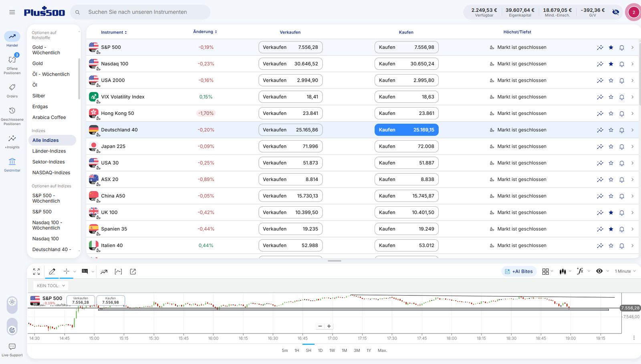Open the candlestick chart type selector
641x364 pixels.
click(x=563, y=271)
